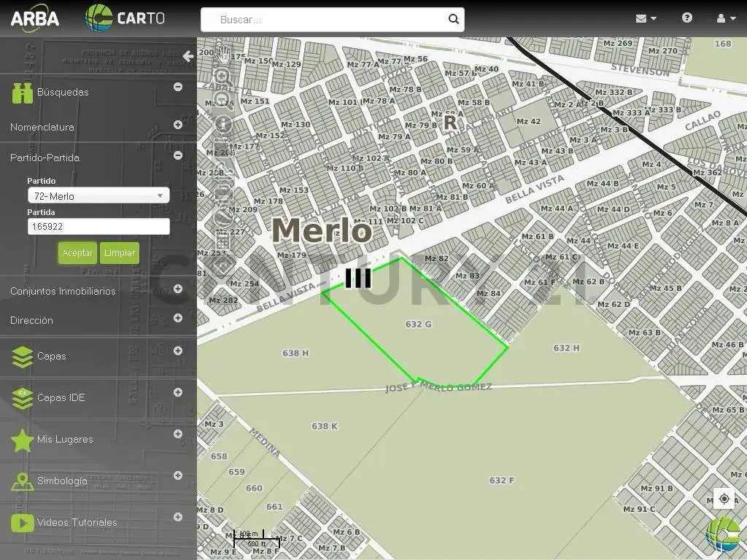
Task: Click the Partida field containing 165922
Action: pos(98,227)
